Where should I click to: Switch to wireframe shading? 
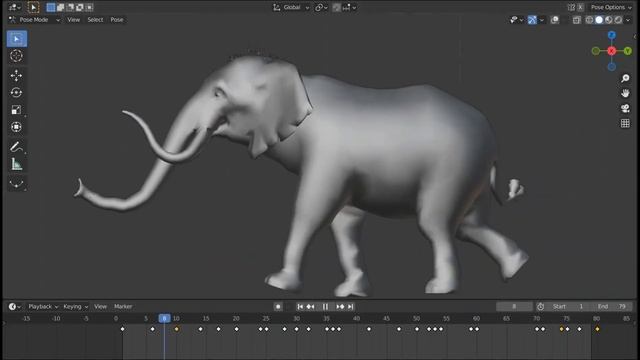tap(589, 20)
